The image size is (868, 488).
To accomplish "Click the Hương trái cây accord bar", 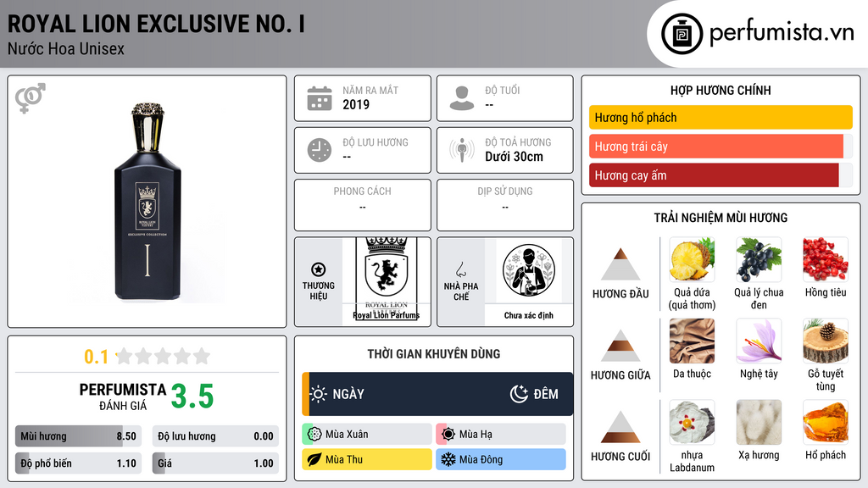I will [715, 147].
